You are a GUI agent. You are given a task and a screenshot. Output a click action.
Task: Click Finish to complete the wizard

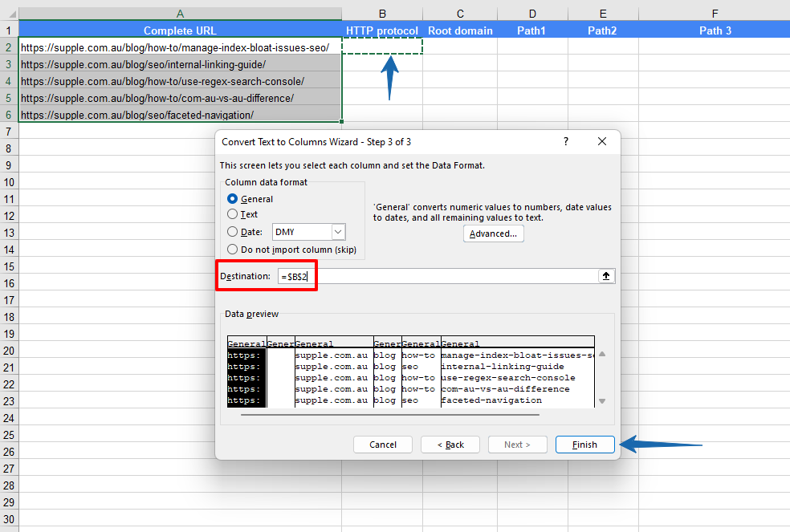(585, 445)
